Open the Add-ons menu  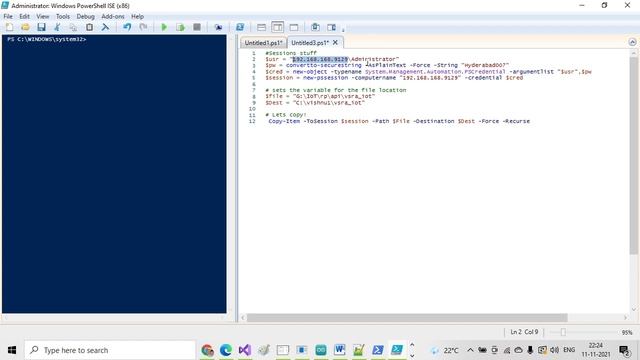pyautogui.click(x=113, y=16)
